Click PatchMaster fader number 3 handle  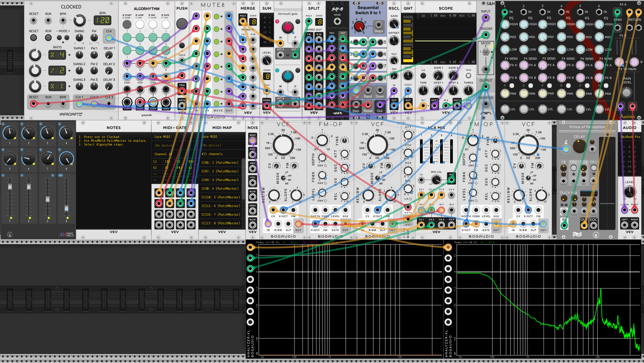[x=47, y=200]
